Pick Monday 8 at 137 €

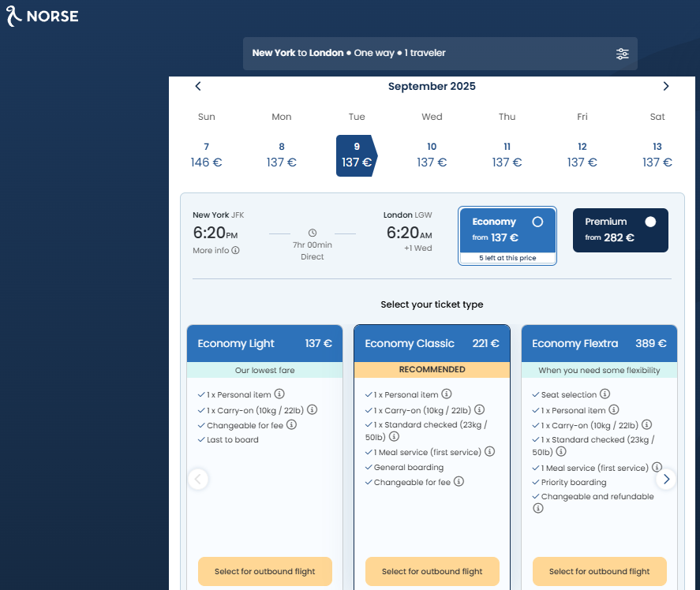point(281,155)
